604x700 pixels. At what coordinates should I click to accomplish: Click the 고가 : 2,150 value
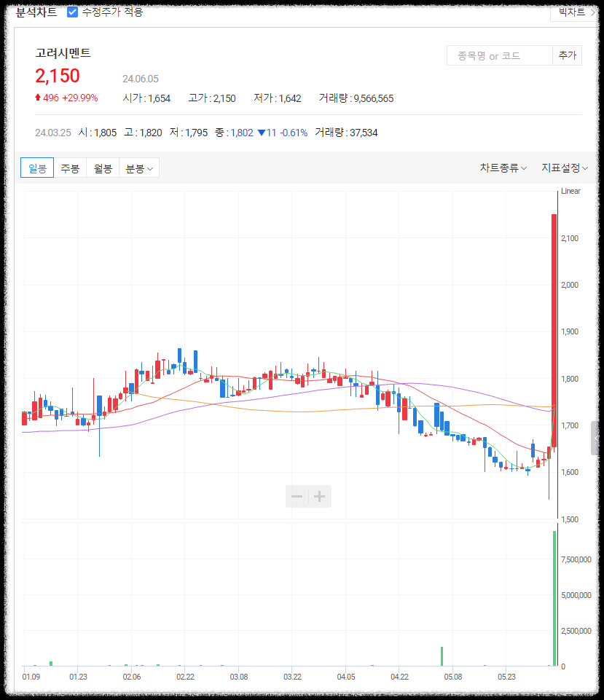[x=212, y=98]
